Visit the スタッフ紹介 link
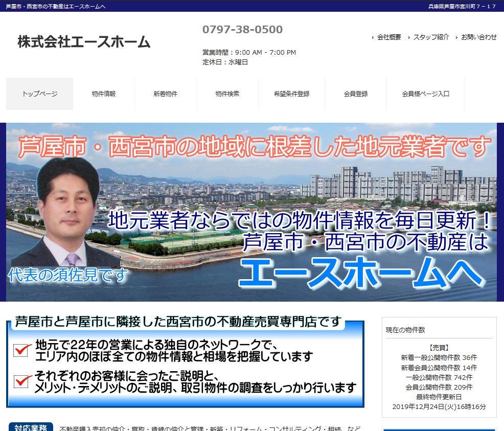 click(431, 37)
